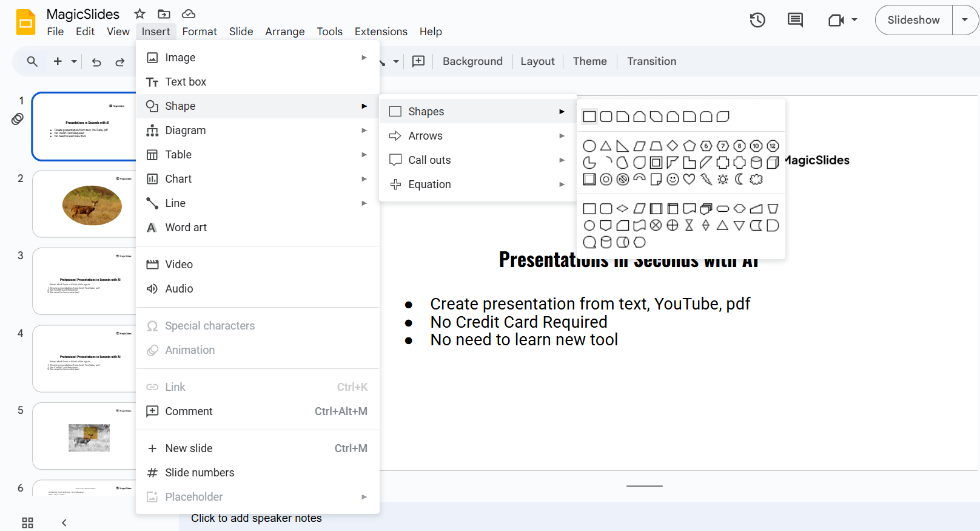Insert the heart shape
Screen dimensions: 980x531
click(689, 179)
